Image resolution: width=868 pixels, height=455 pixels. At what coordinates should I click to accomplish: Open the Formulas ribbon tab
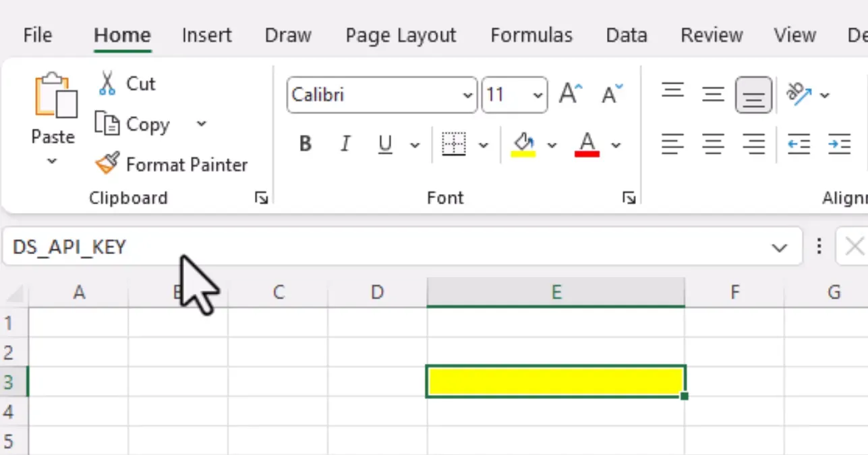(531, 35)
